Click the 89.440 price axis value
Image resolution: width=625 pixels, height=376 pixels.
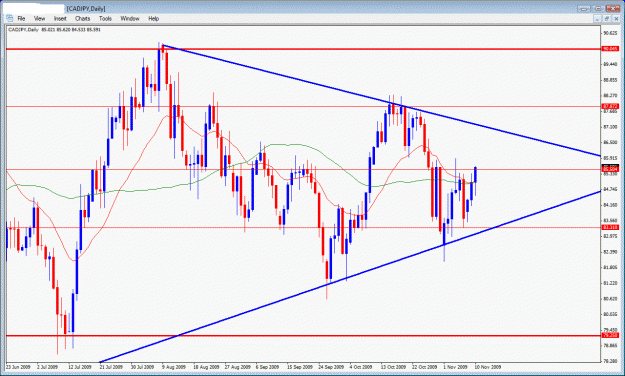[610, 64]
